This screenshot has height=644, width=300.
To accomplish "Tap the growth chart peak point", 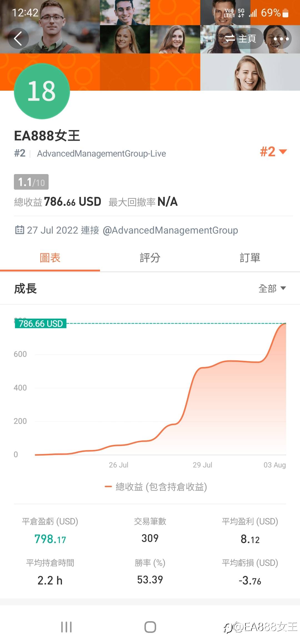I will click(285, 324).
